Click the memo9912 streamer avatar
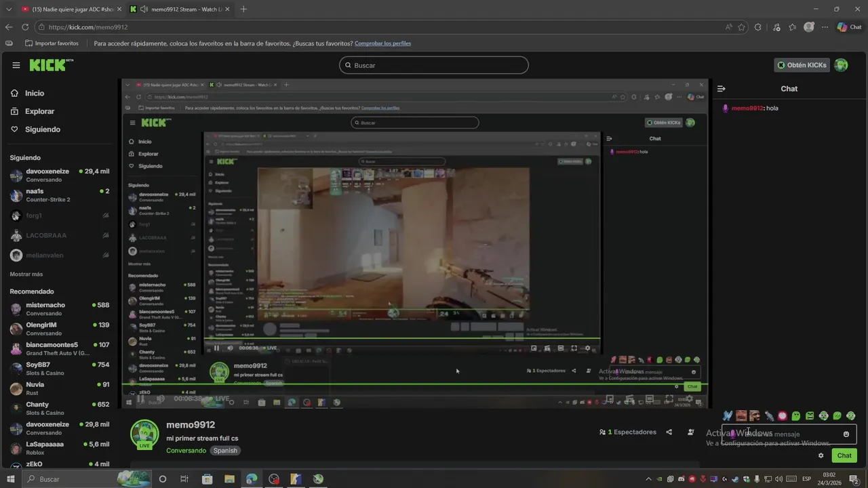The width and height of the screenshot is (868, 488). [144, 434]
